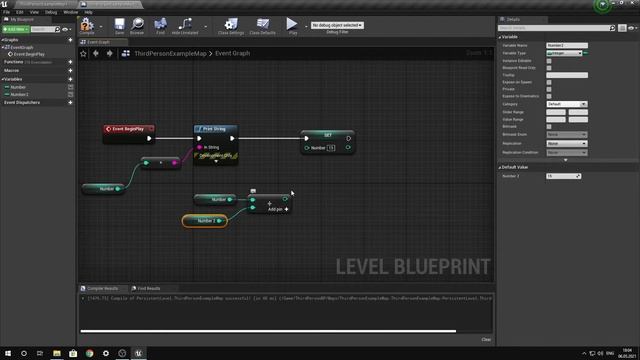This screenshot has width=640, height=360.
Task: Clear the compiler results log
Action: click(486, 340)
